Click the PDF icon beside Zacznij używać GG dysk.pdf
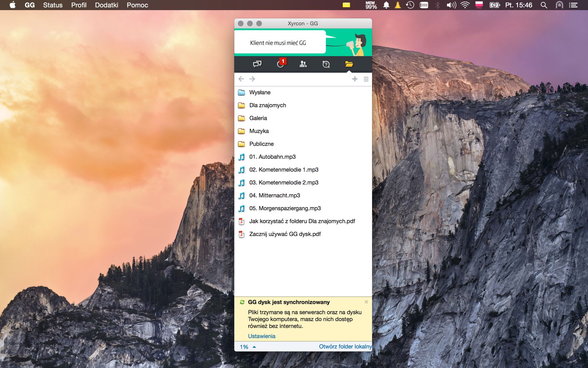 [x=241, y=234]
